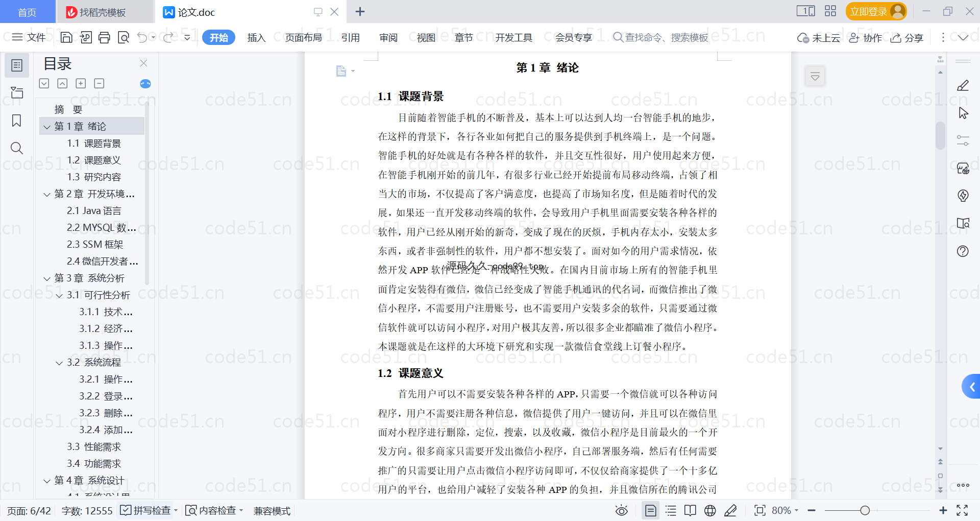Click the search commands and templates field

[660, 37]
